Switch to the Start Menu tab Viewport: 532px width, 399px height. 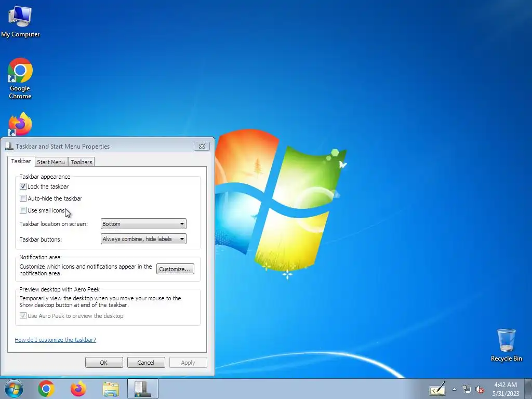tap(51, 162)
